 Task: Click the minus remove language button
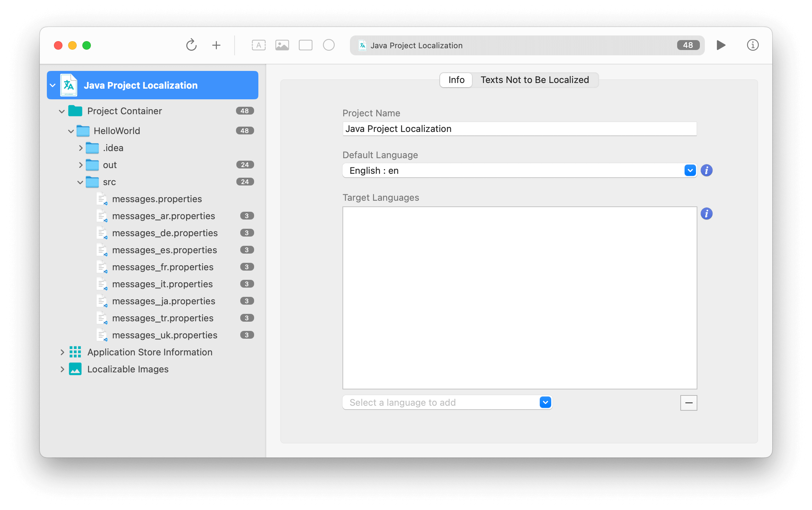pos(688,403)
